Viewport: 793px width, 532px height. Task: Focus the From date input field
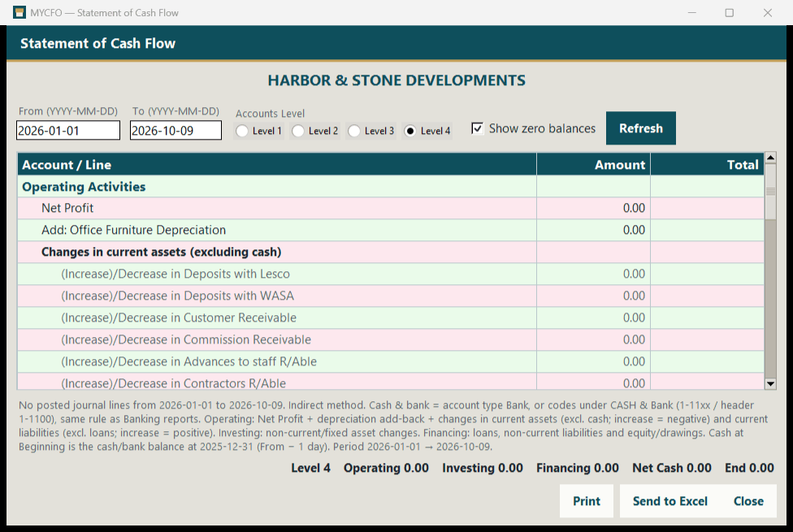click(68, 131)
